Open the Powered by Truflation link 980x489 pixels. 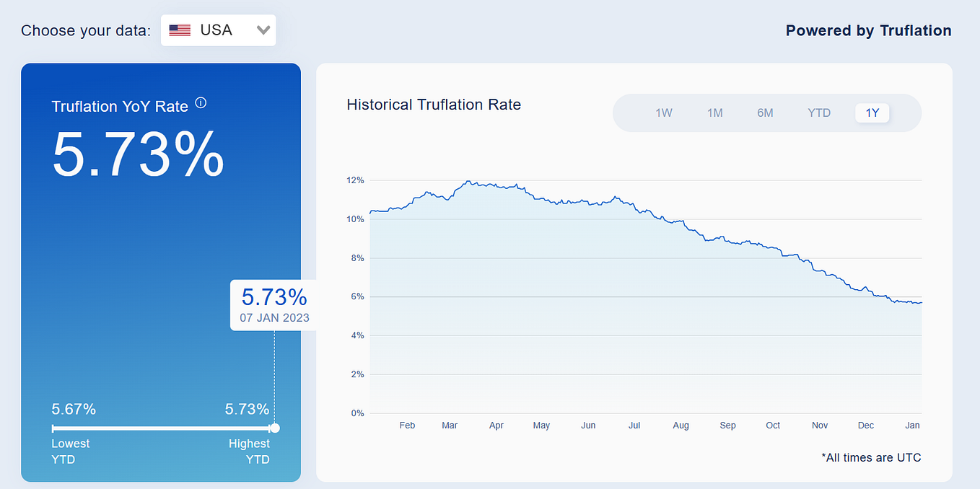pos(868,30)
